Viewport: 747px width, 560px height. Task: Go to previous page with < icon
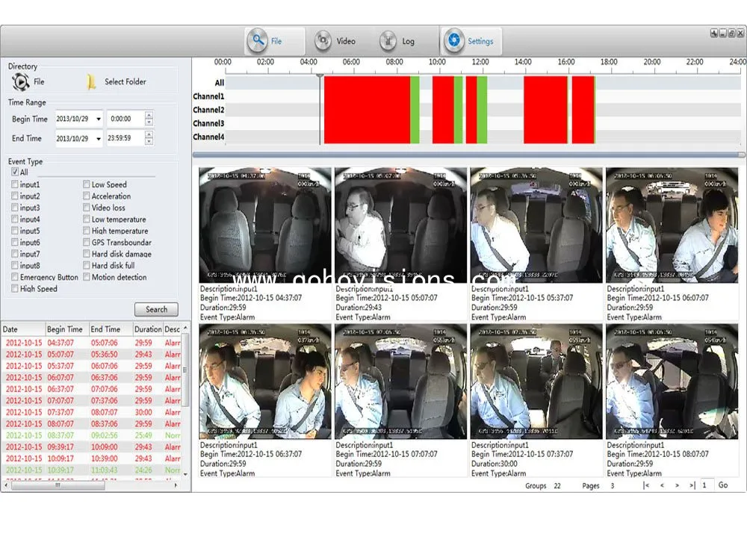pyautogui.click(x=661, y=485)
